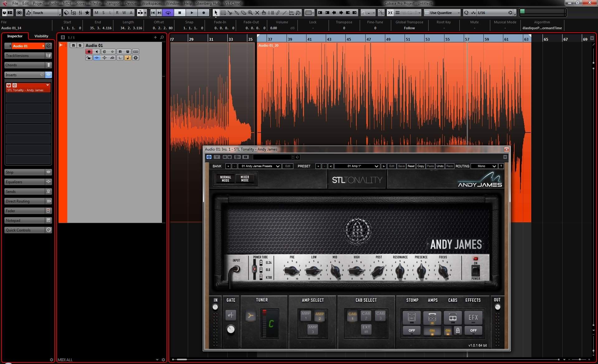This screenshot has width=598, height=364.
Task: Open the Transport menu
Action: tap(112, 3)
